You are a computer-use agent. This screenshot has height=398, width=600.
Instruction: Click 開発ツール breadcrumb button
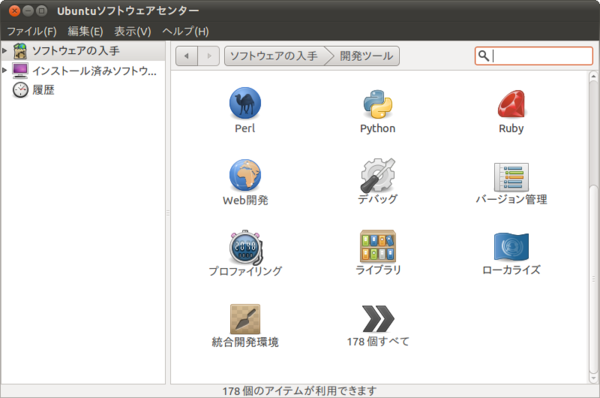[x=366, y=56]
